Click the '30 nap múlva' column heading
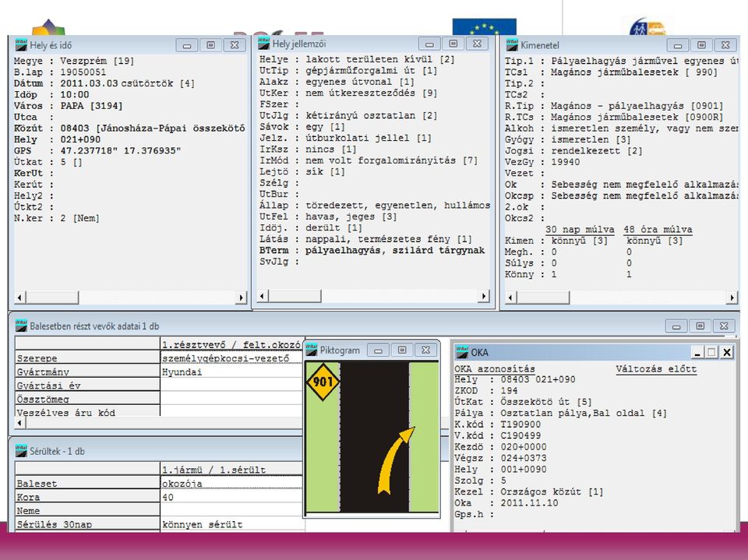Image resolution: width=748 pixels, height=560 pixels. click(580, 230)
